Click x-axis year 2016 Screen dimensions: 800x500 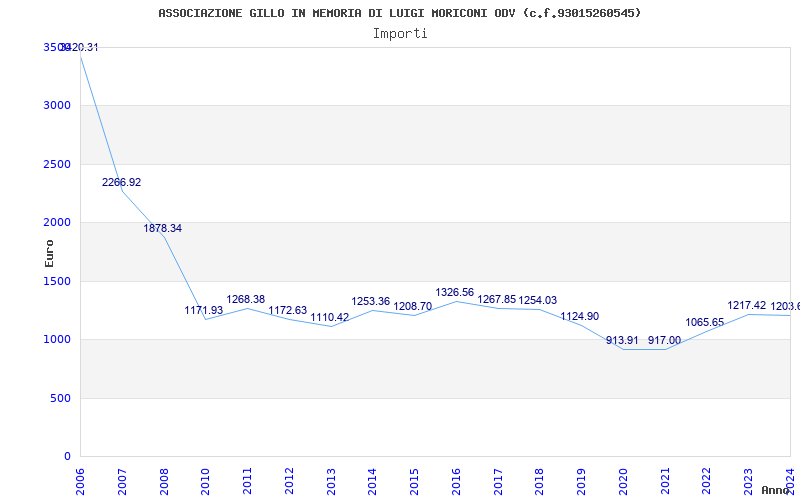[456, 482]
